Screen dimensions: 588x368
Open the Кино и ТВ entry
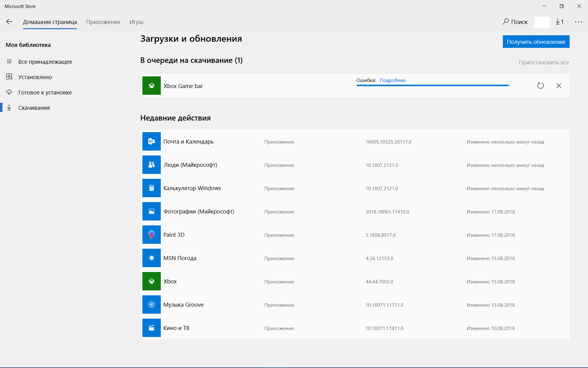[355, 328]
